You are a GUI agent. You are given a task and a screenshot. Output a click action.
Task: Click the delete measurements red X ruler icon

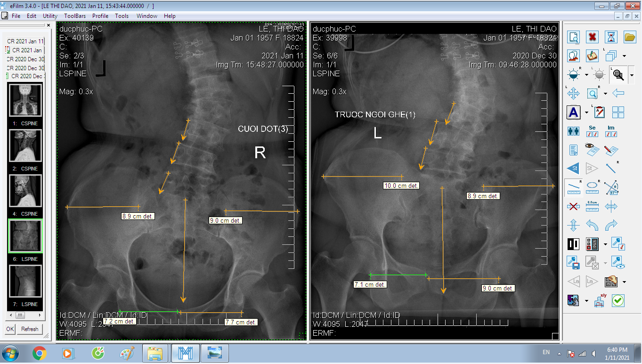[x=573, y=206]
